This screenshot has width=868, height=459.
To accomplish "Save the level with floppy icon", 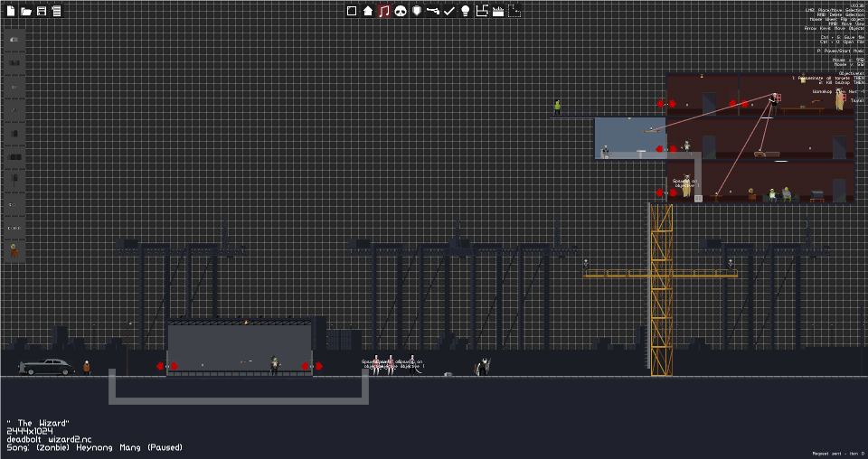I will (x=42, y=11).
